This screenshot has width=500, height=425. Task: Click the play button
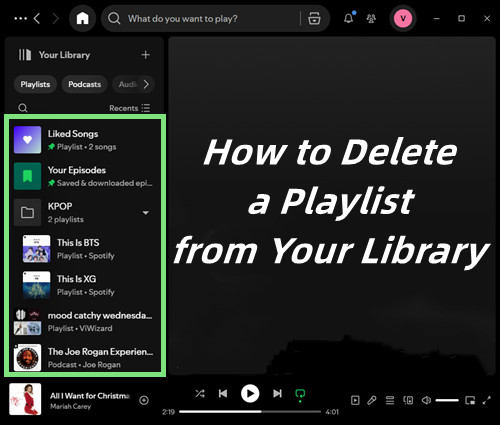coord(250,394)
